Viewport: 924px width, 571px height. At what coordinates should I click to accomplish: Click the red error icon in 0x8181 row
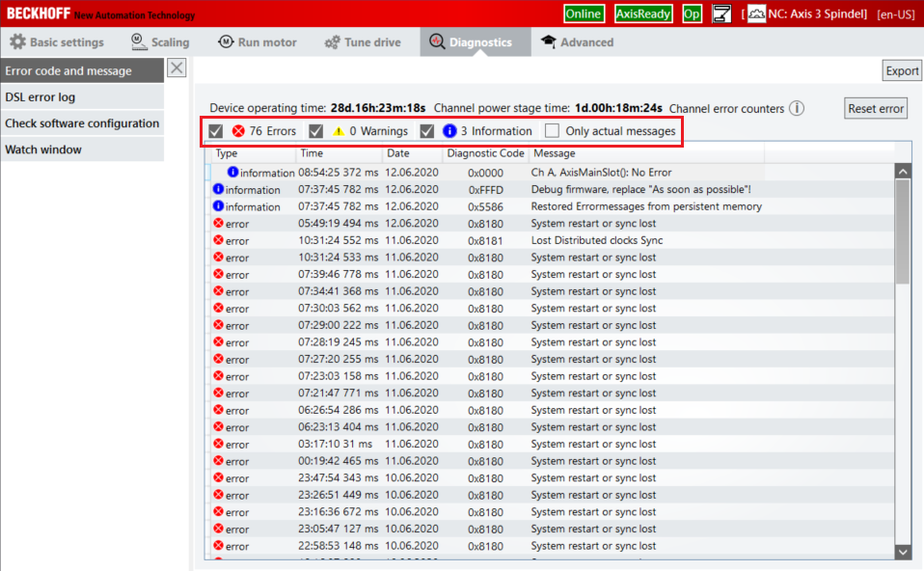(218, 240)
